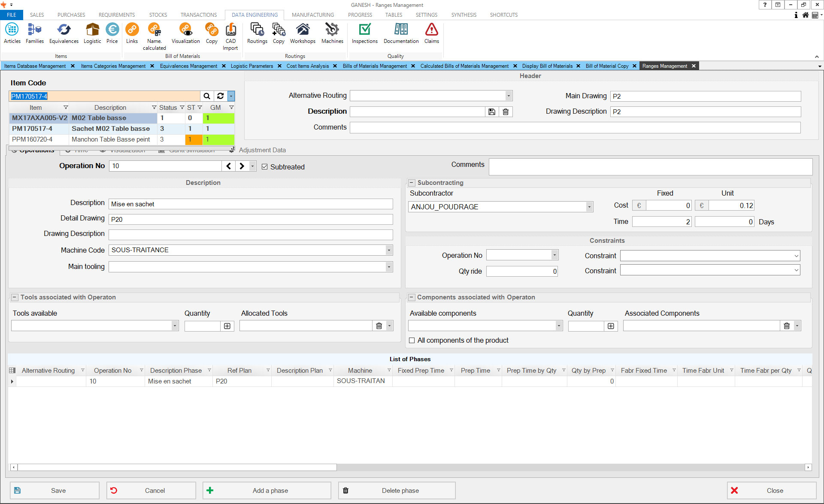Image resolution: width=824 pixels, height=504 pixels.
Task: Click the Item Code refresh icon
Action: (220, 96)
